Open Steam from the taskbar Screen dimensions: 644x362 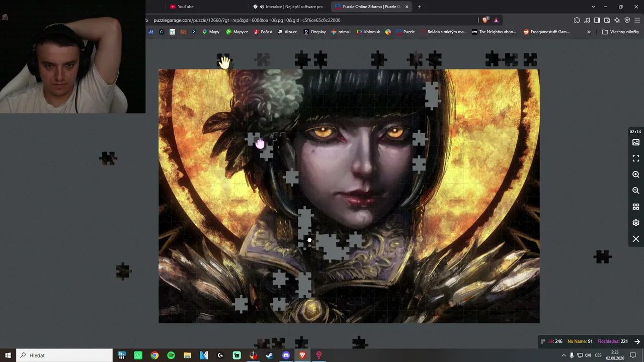[270, 355]
